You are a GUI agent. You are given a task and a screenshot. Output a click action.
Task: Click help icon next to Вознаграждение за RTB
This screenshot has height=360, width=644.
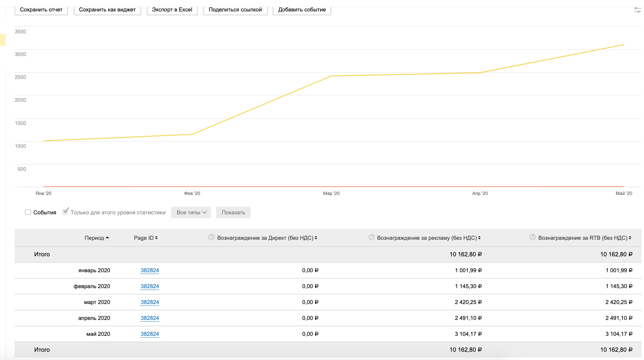532,237
